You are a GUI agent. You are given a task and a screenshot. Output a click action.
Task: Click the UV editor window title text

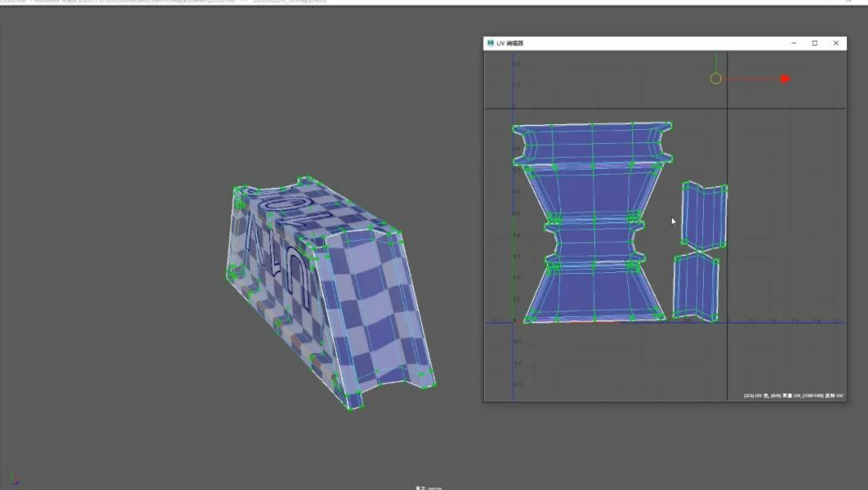510,43
